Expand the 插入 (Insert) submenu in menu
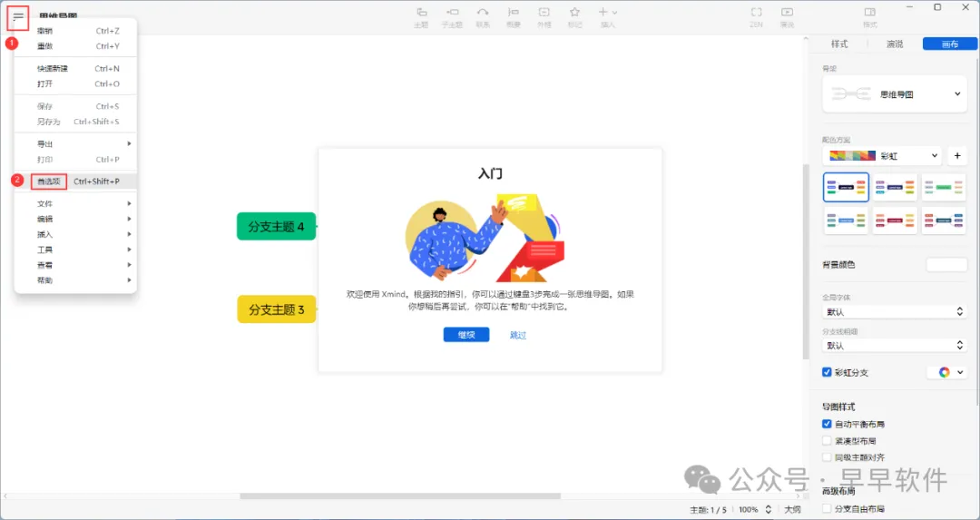980x520 pixels. coord(75,234)
